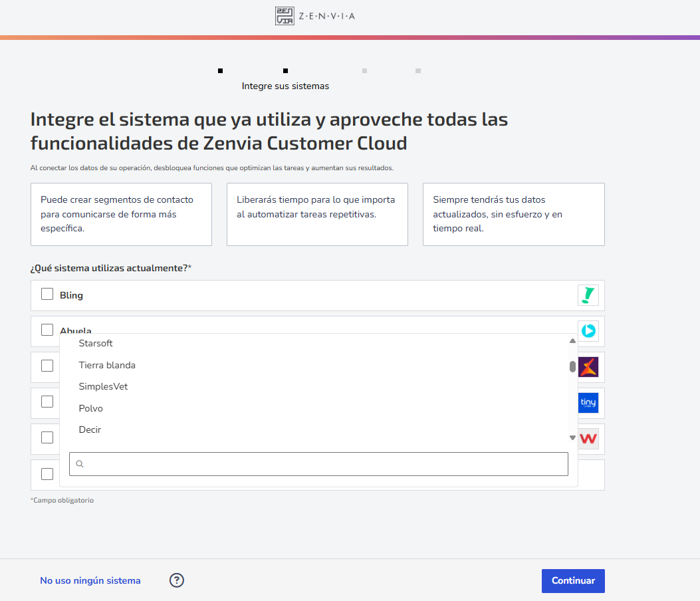This screenshot has width=700, height=601.
Task: Click the magnifier icon in search box
Action: click(x=80, y=464)
